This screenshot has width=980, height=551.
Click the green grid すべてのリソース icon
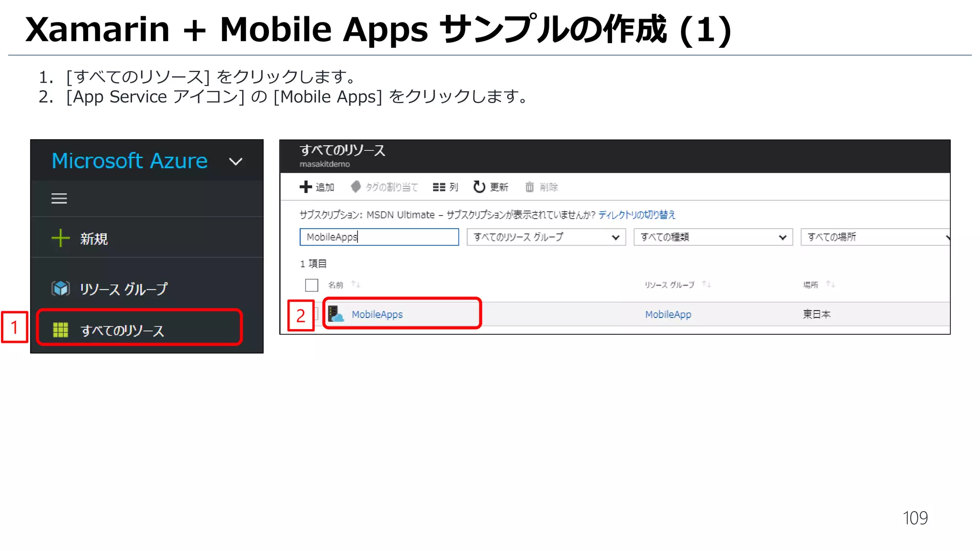(x=60, y=330)
